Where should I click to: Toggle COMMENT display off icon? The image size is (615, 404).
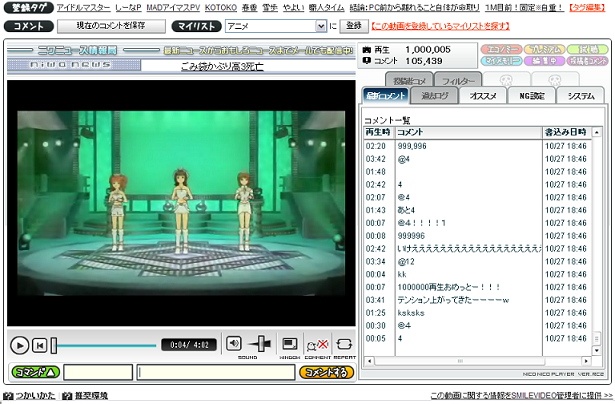click(317, 345)
